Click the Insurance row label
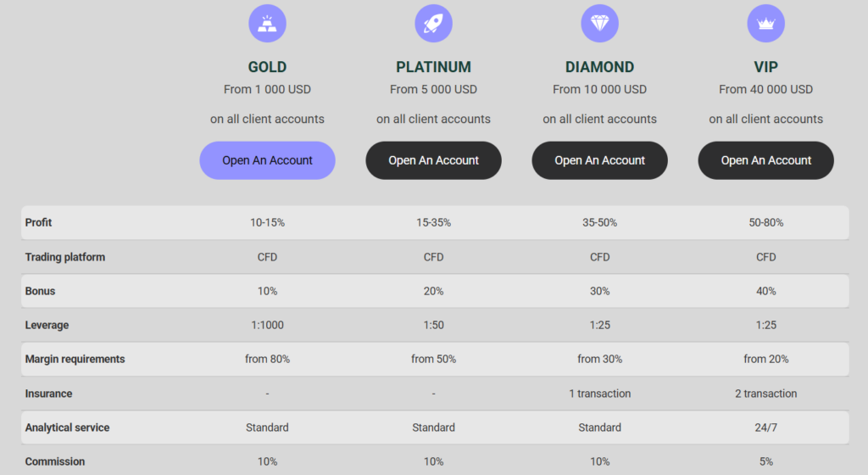This screenshot has height=475, width=868. (x=48, y=394)
